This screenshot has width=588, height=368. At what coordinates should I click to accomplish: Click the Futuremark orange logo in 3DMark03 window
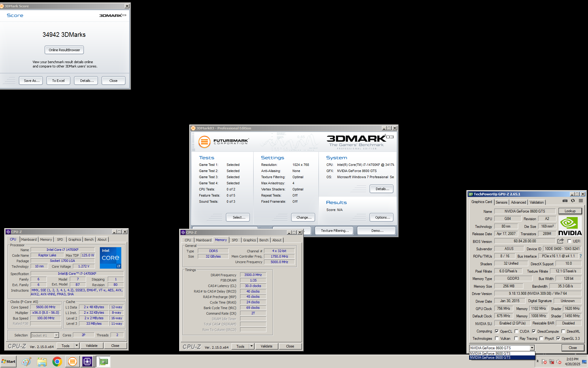(x=204, y=142)
